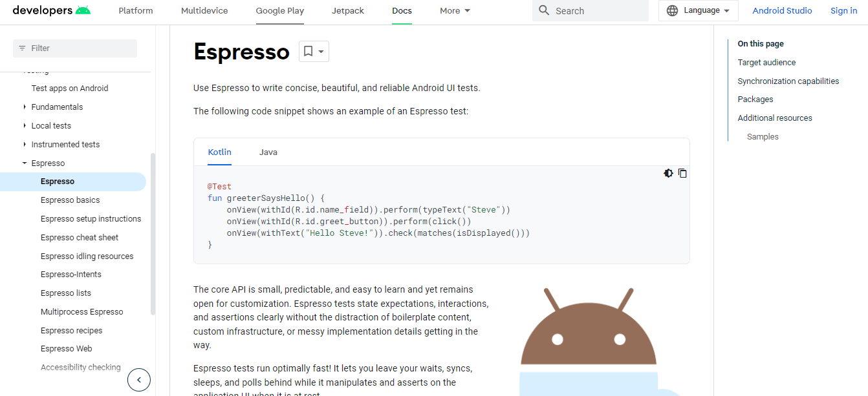Click the Sign in link
Image resolution: width=868 pixels, height=396 pixels.
[843, 10]
